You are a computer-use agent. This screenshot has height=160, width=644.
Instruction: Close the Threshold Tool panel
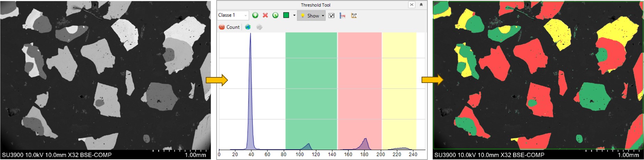pyautogui.click(x=412, y=5)
